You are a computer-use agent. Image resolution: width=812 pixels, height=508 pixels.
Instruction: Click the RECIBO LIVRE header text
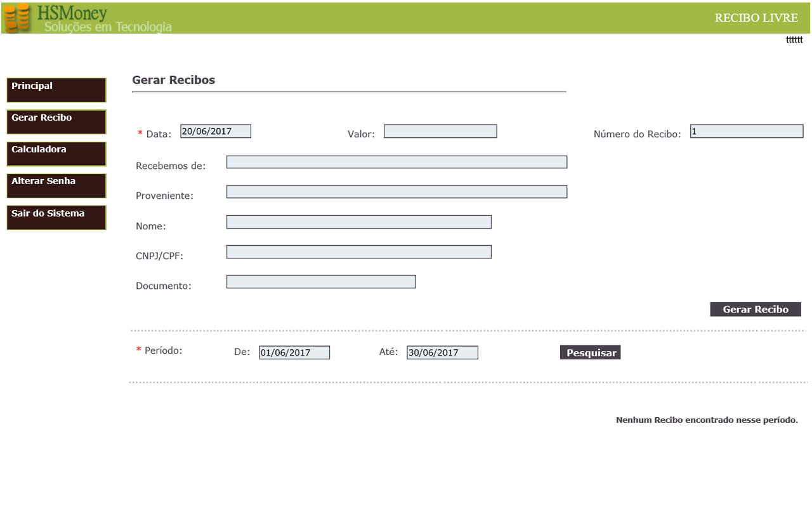point(756,18)
